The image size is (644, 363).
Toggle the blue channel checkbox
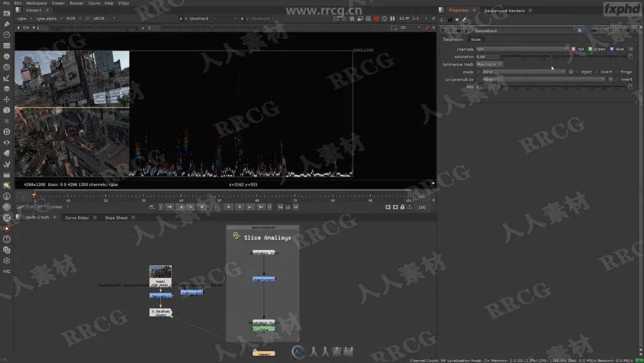(x=612, y=49)
